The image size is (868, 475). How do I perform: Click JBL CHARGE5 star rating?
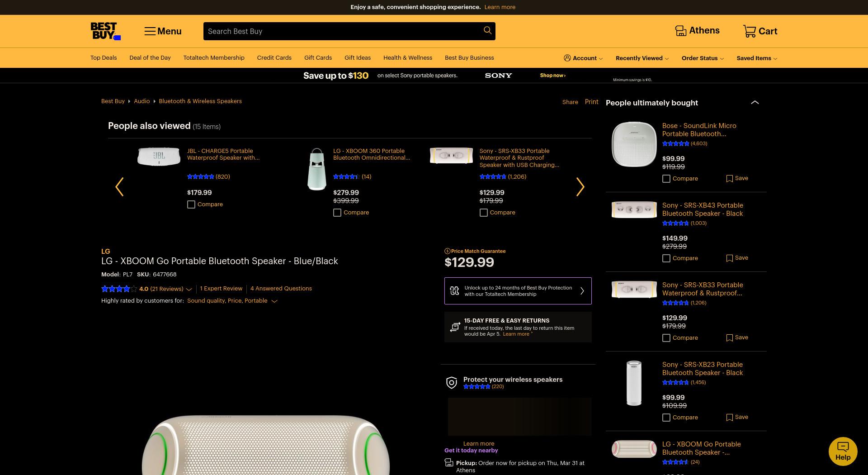[200, 176]
